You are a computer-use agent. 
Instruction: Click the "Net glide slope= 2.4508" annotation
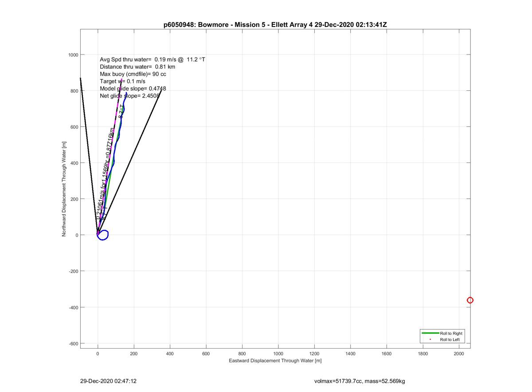click(x=130, y=96)
